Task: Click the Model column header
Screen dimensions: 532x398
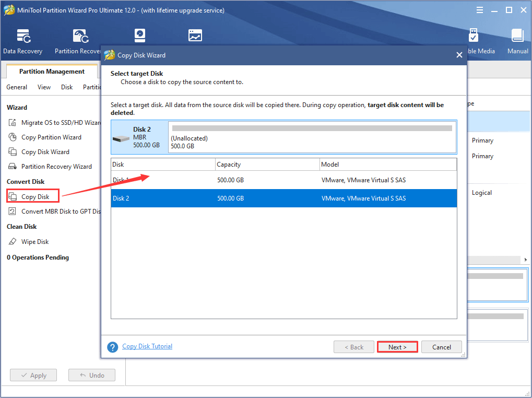Action: pyautogui.click(x=388, y=164)
